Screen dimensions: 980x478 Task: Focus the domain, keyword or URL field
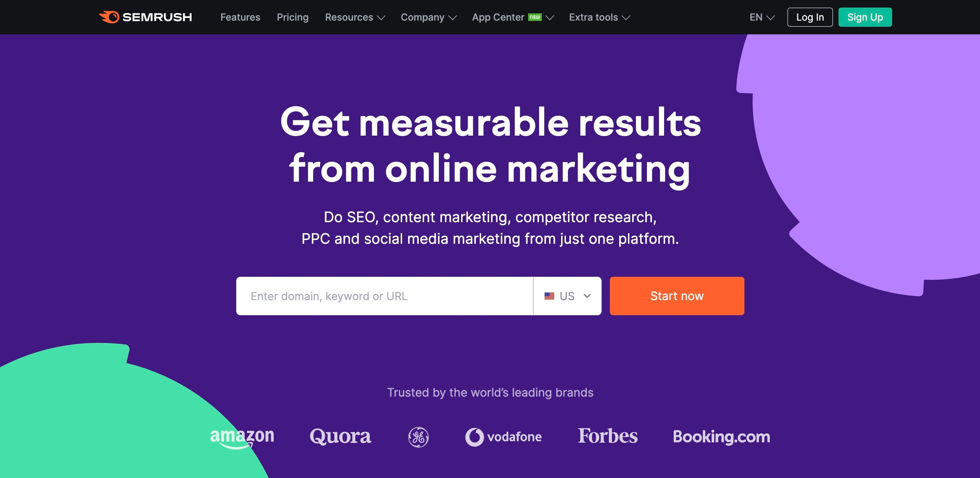click(384, 296)
